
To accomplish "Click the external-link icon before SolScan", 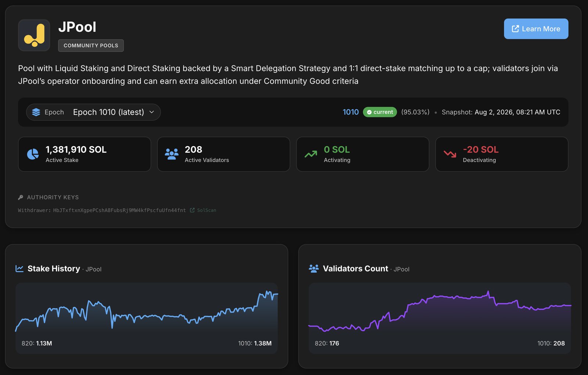I will pyautogui.click(x=192, y=210).
